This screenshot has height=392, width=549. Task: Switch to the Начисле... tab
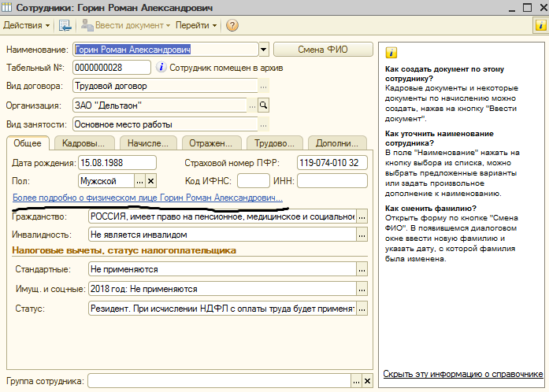point(148,143)
